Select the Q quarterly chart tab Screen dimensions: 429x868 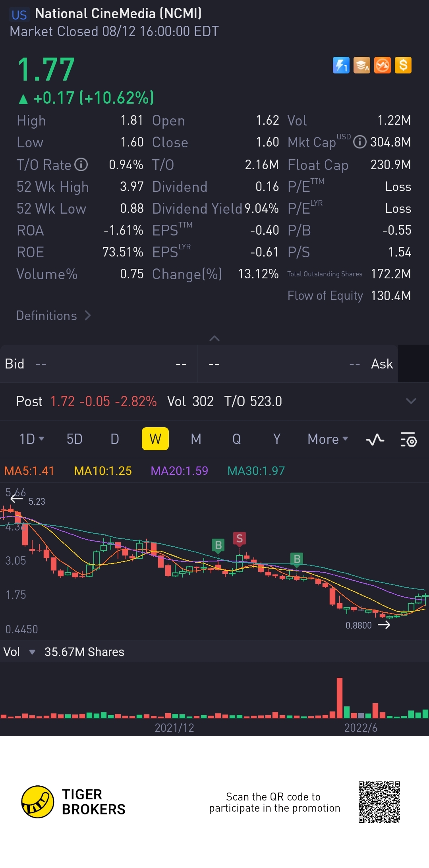236,439
